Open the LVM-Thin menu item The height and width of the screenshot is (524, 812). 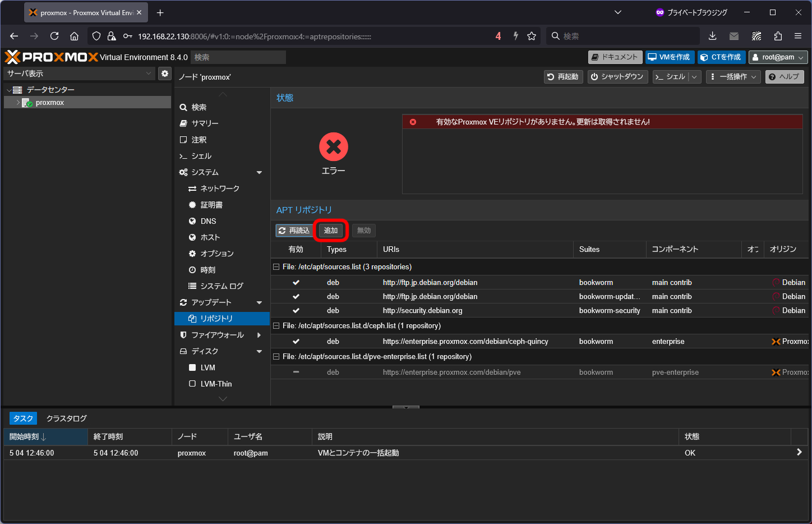click(222, 384)
